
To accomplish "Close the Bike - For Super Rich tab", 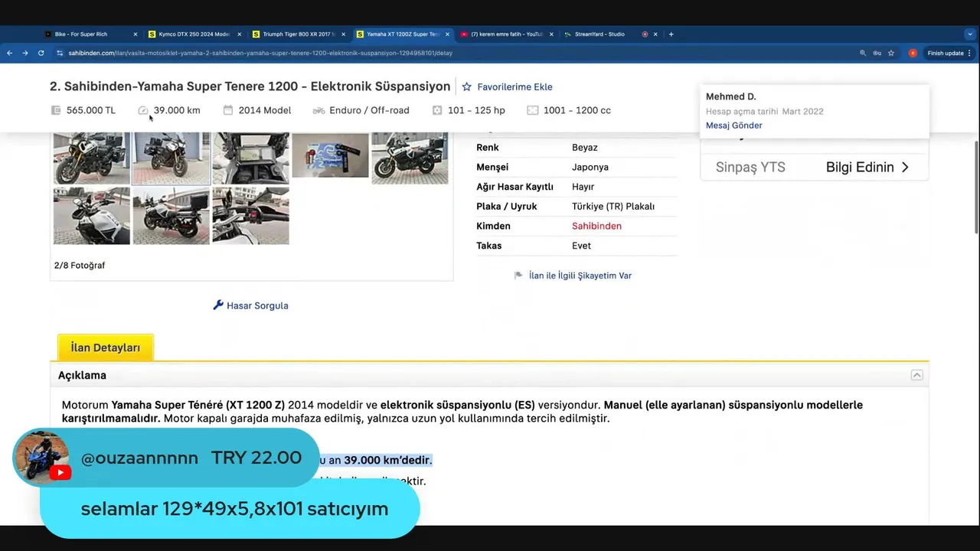I will [x=136, y=34].
